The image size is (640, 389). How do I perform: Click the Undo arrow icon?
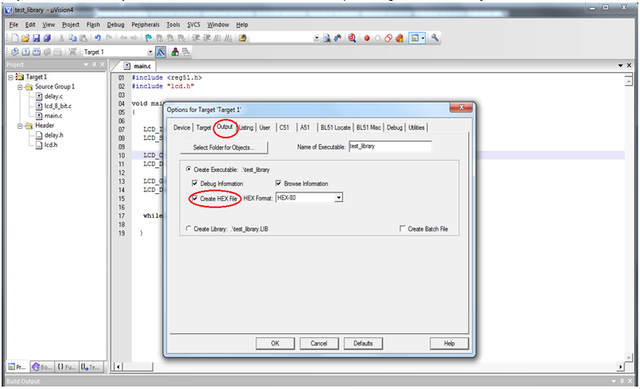(x=98, y=38)
